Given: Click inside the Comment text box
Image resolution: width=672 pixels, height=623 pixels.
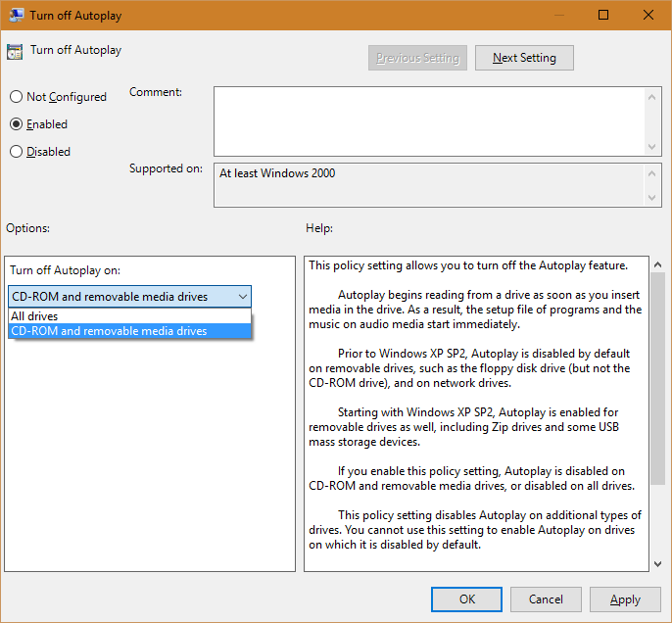Looking at the screenshot, I should [x=429, y=121].
